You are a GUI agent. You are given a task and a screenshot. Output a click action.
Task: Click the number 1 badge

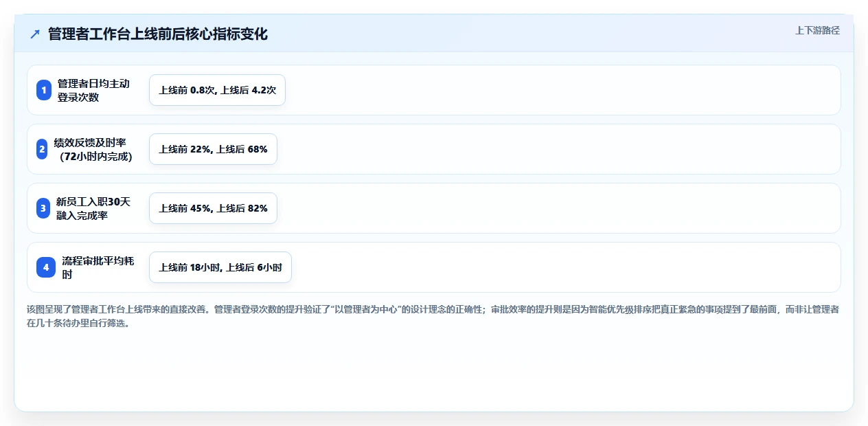[x=44, y=90]
